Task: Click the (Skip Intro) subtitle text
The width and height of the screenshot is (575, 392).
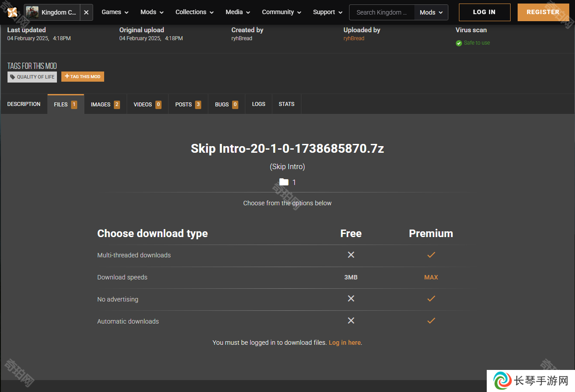Action: (287, 166)
